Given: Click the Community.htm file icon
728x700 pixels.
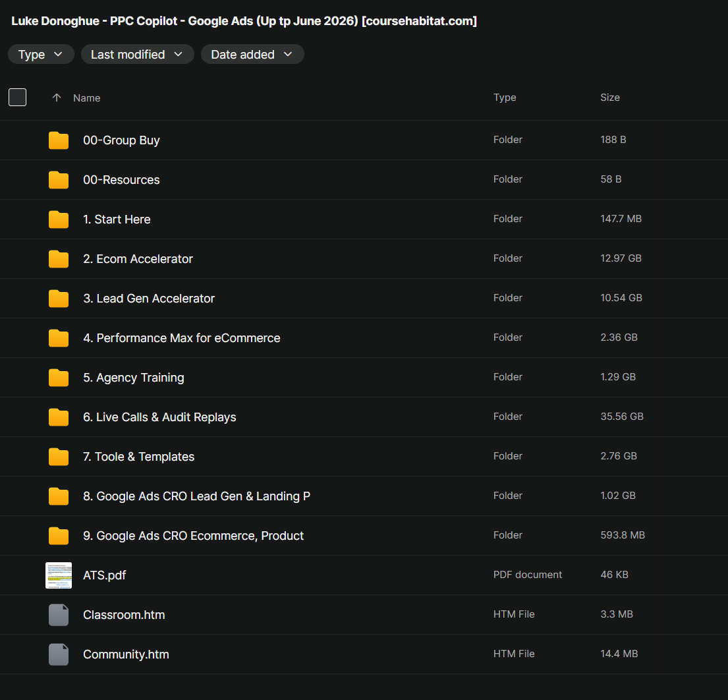Looking at the screenshot, I should click(x=59, y=654).
